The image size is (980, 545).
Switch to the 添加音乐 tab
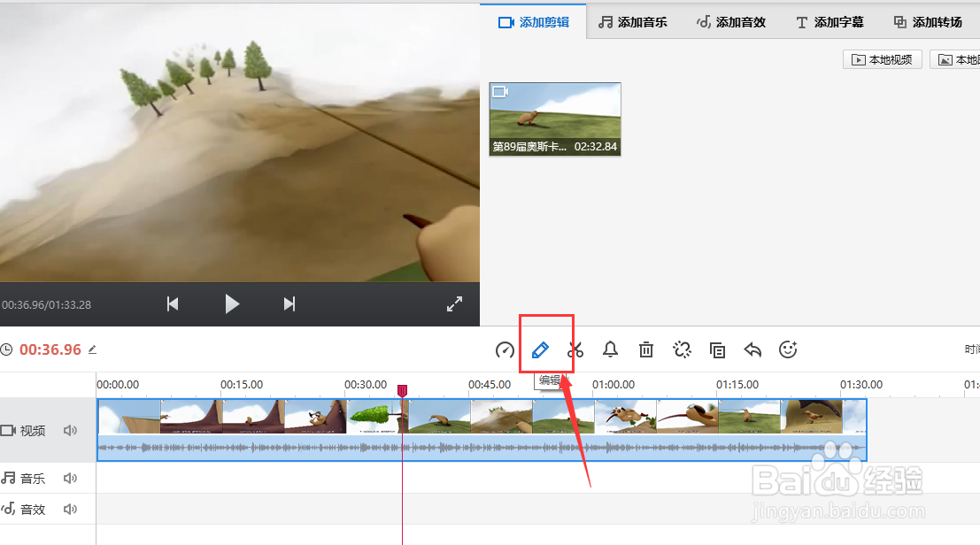632,22
